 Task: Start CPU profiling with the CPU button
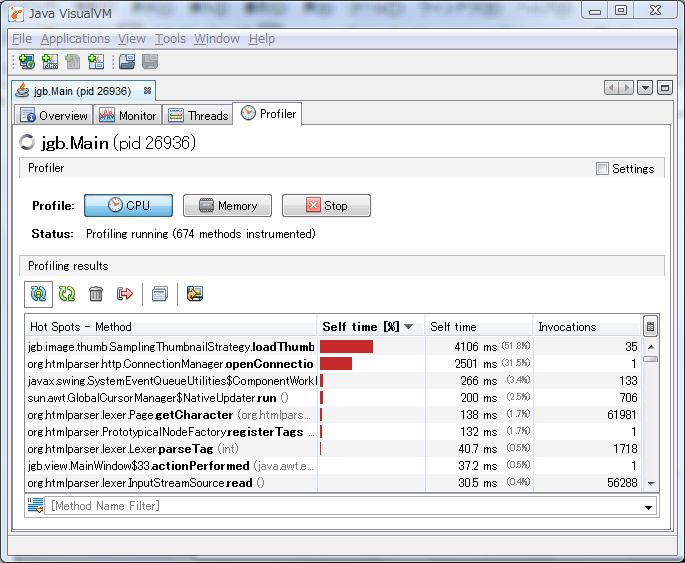coord(128,205)
